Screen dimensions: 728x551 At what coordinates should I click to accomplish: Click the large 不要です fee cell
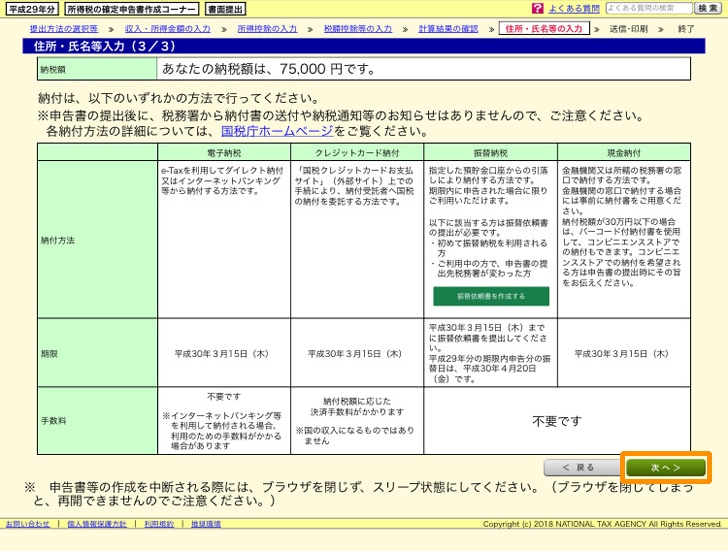[557, 421]
